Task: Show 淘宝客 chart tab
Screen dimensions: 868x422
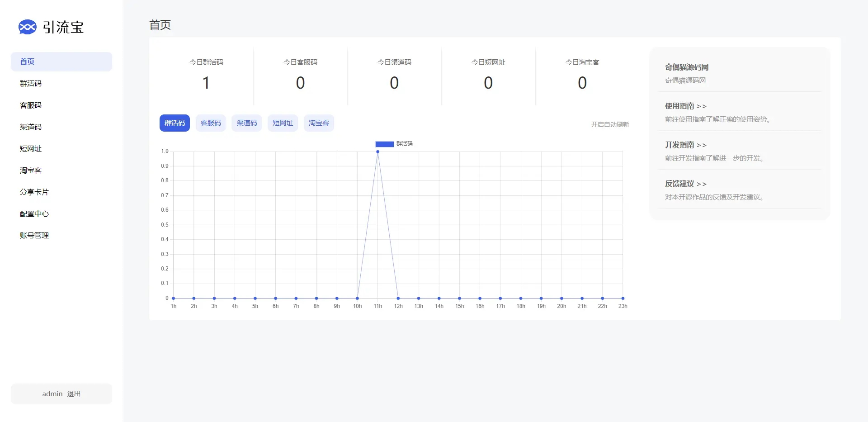Action: click(x=319, y=123)
